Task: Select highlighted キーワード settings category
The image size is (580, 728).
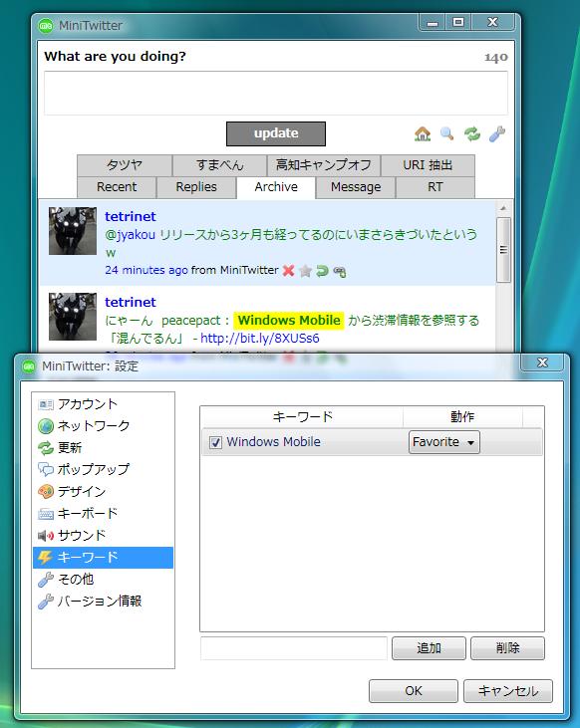Action: pos(104,558)
